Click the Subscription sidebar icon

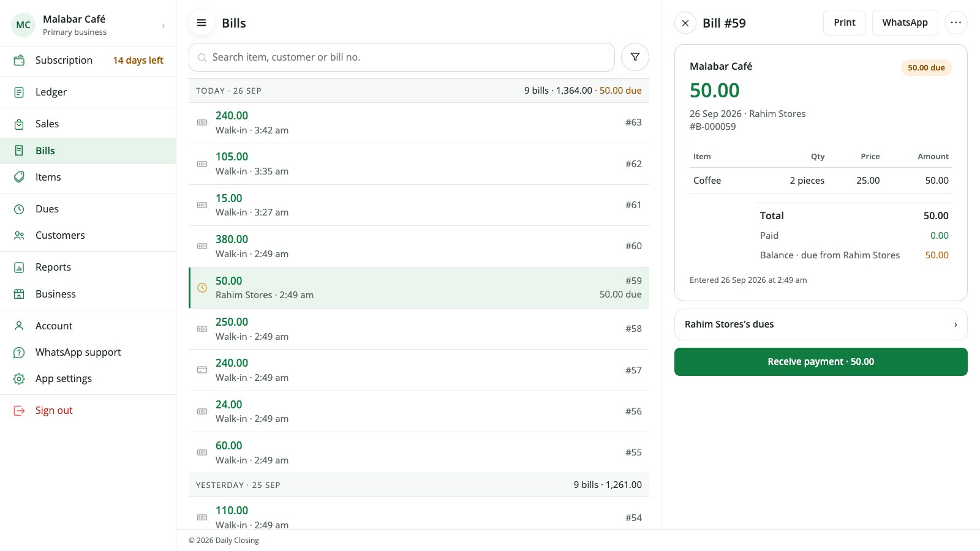[x=19, y=60]
